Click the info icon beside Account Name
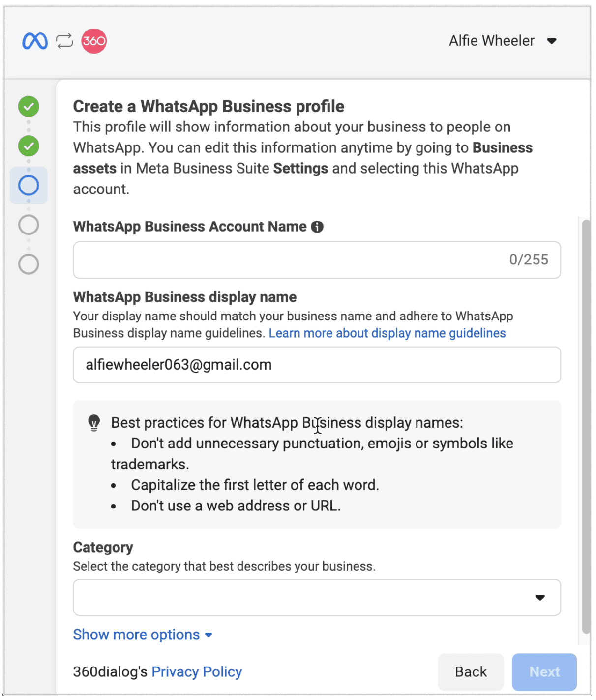Viewport: 596px width, 700px height. [317, 227]
